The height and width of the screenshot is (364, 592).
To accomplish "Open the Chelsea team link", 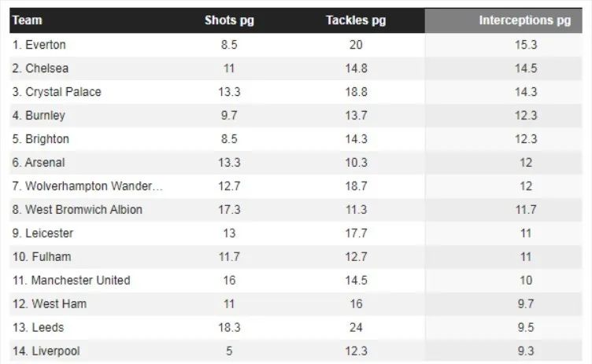I will [x=46, y=68].
